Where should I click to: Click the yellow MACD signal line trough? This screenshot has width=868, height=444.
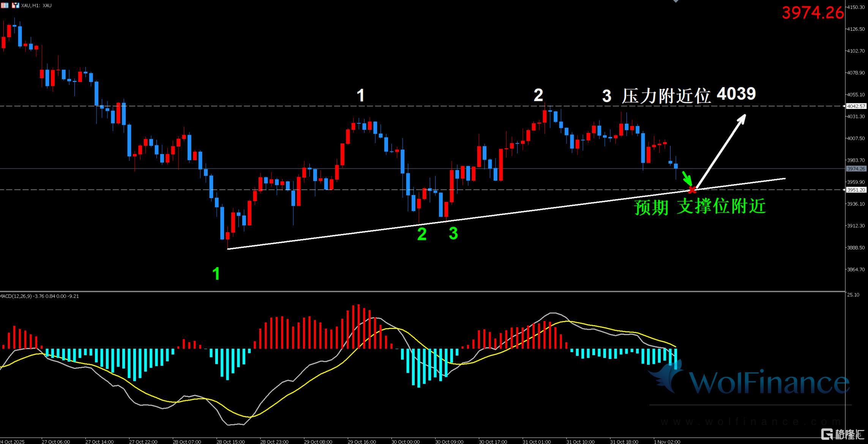(x=249, y=417)
